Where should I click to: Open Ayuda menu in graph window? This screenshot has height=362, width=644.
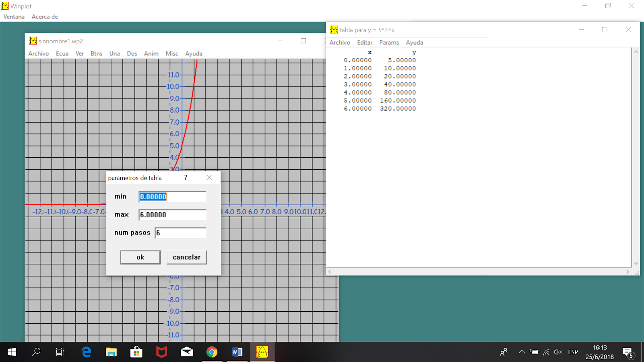(x=194, y=53)
